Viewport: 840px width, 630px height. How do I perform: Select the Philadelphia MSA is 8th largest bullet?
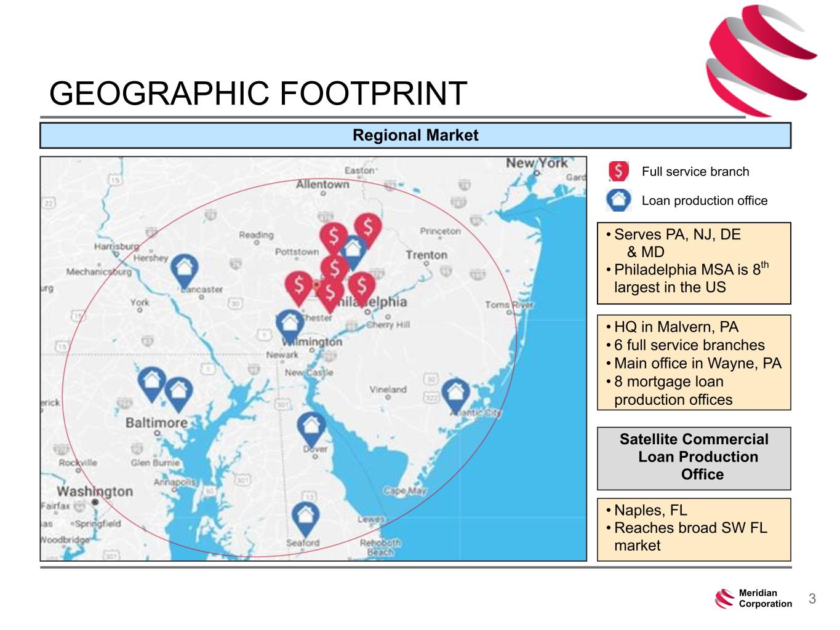coord(687,278)
